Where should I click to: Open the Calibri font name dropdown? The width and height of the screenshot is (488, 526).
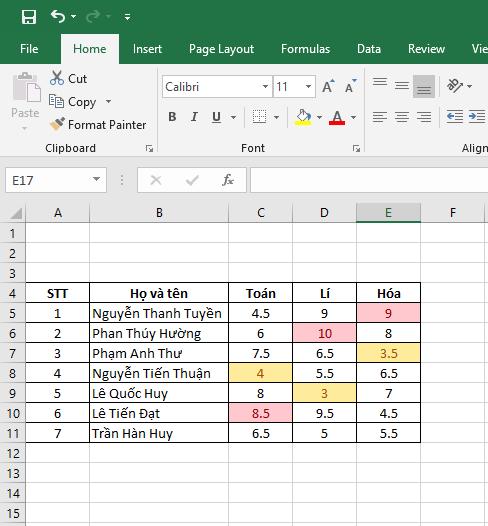click(x=265, y=87)
